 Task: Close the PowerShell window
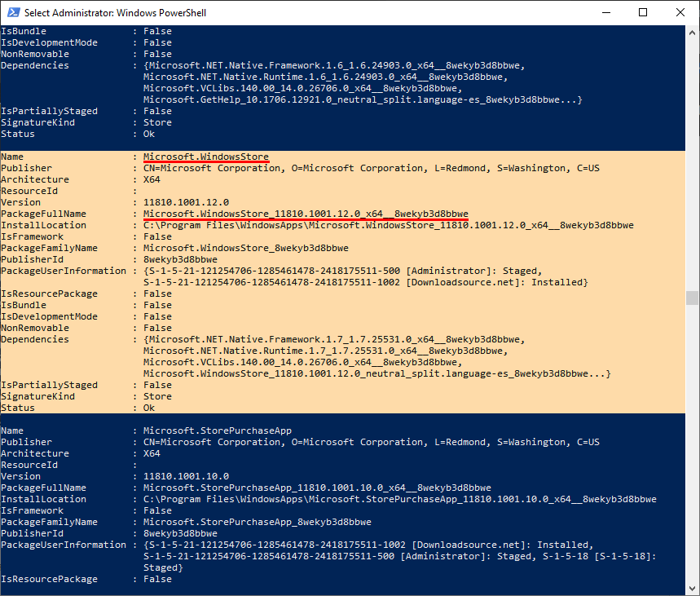pyautogui.click(x=680, y=12)
